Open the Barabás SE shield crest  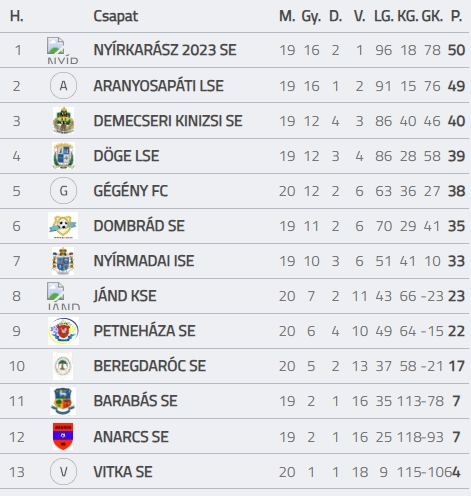point(63,401)
